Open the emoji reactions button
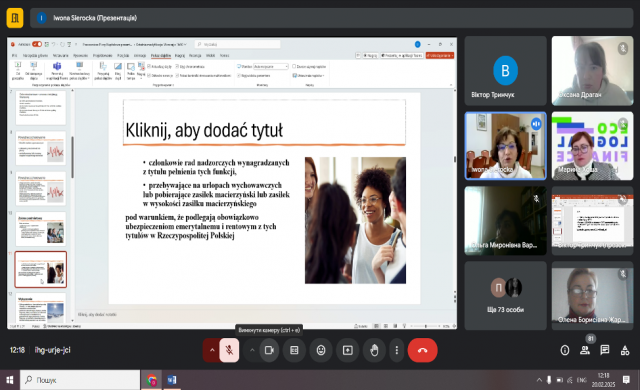 [321, 350]
